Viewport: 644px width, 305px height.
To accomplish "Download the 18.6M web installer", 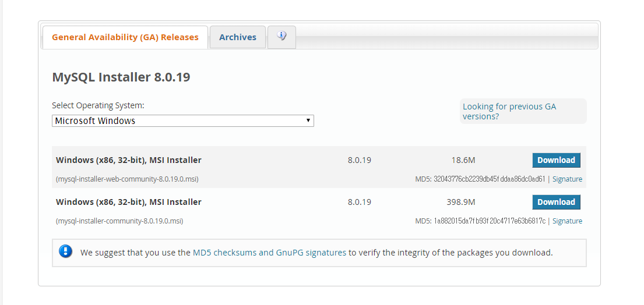I will pos(556,160).
